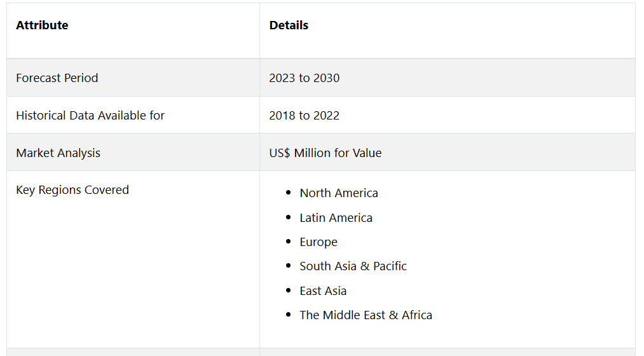Click the Attribute column header
This screenshot has width=644, height=356.
(42, 25)
